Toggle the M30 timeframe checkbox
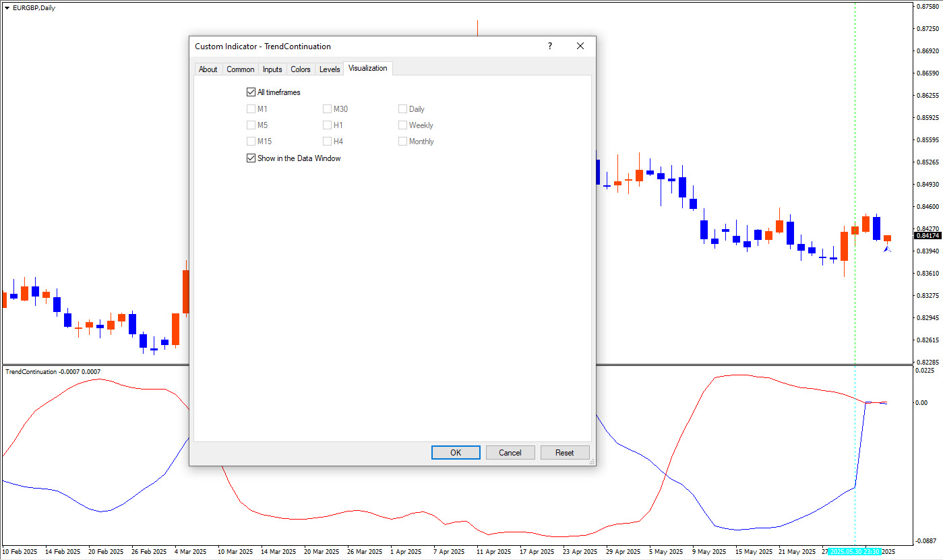943x560 pixels. point(328,108)
